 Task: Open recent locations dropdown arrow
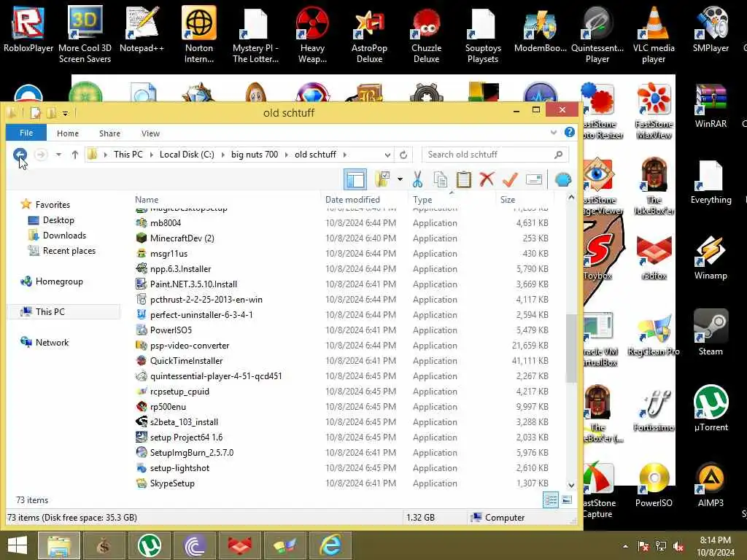(x=58, y=155)
